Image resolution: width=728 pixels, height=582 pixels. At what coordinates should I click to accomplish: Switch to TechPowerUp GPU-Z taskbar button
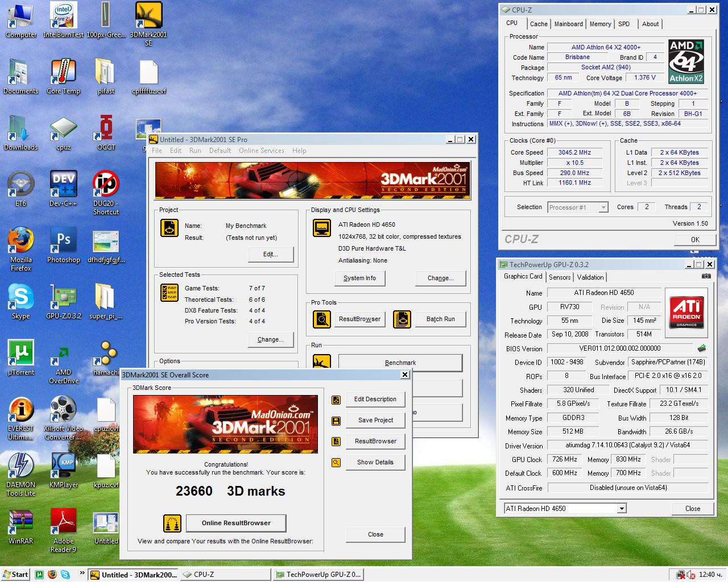[318, 575]
